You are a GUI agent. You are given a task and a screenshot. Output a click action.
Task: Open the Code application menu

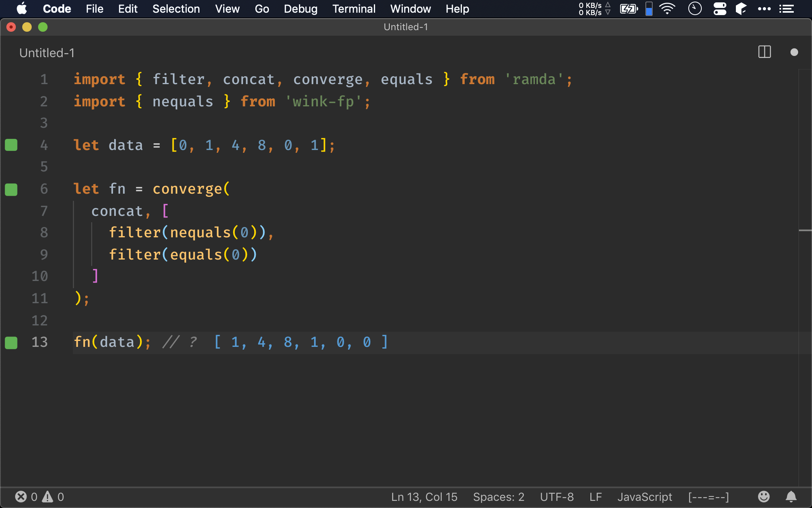pyautogui.click(x=57, y=9)
